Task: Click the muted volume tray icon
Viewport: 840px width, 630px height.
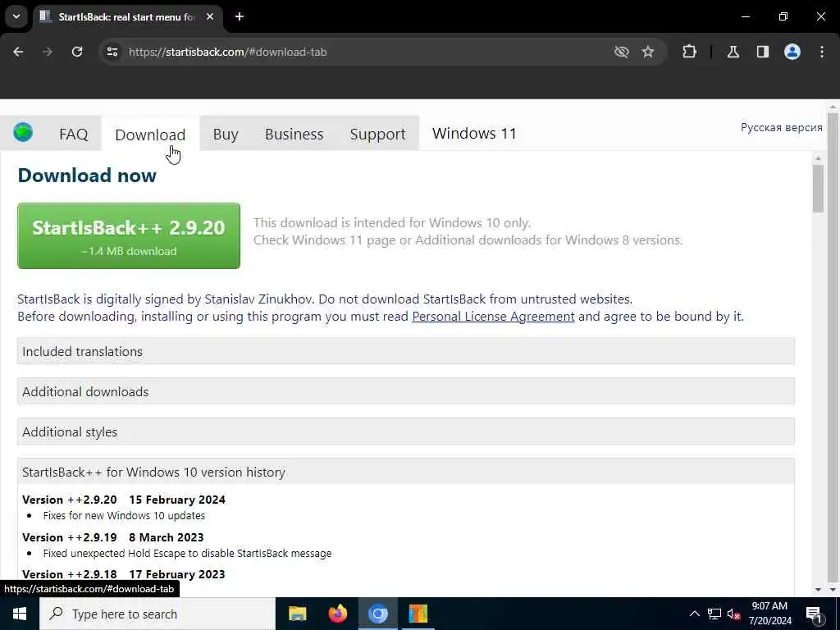Action: point(734,614)
